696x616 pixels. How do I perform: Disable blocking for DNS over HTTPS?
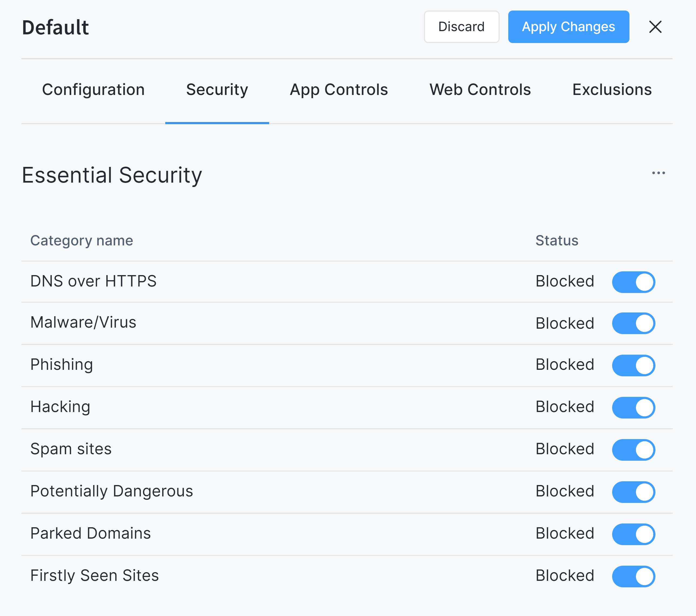tap(633, 282)
